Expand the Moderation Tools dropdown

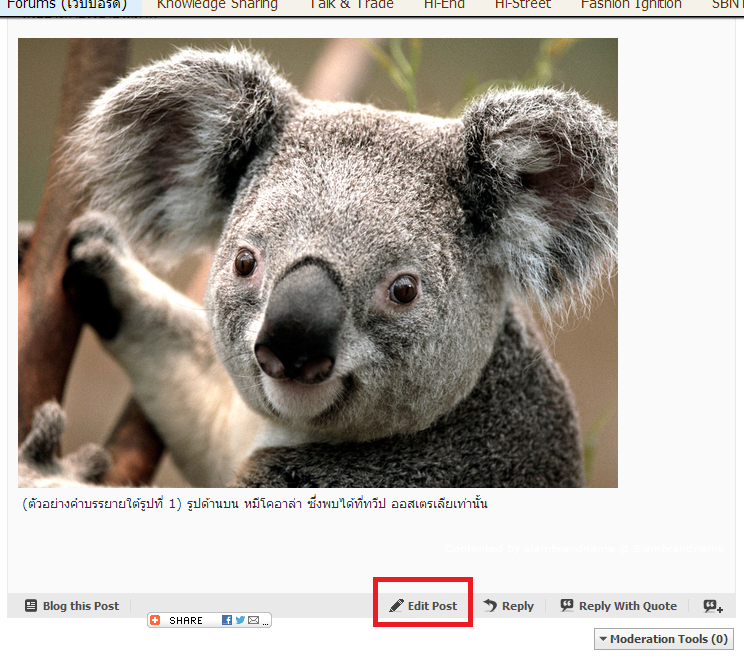663,639
